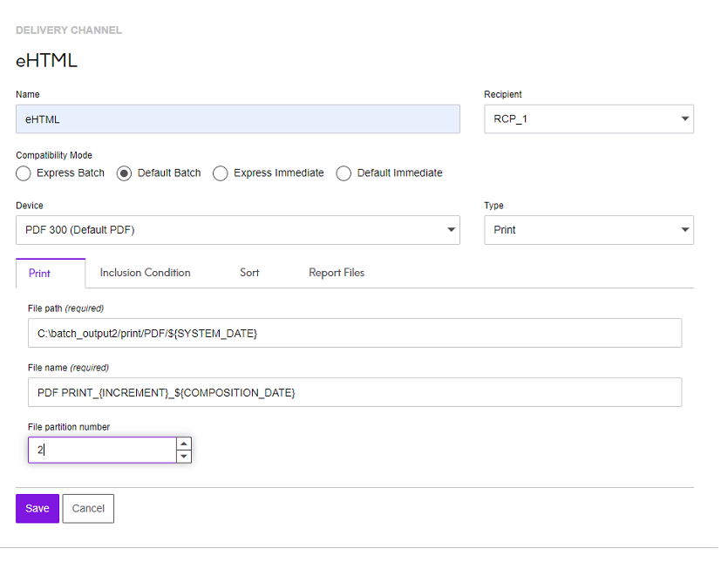Viewport: 728px width, 569px height.
Task: Click into the Name field containing eHTML
Action: [237, 119]
